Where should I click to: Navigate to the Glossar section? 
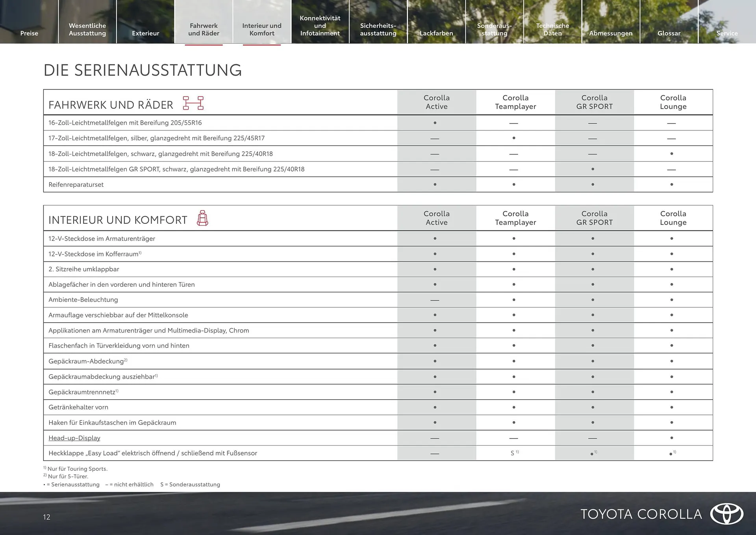pos(669,33)
